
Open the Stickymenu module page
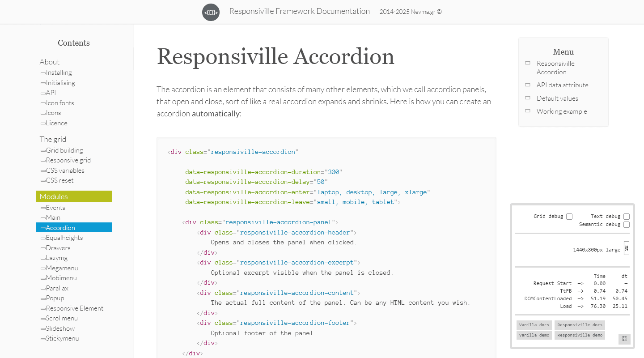point(62,338)
